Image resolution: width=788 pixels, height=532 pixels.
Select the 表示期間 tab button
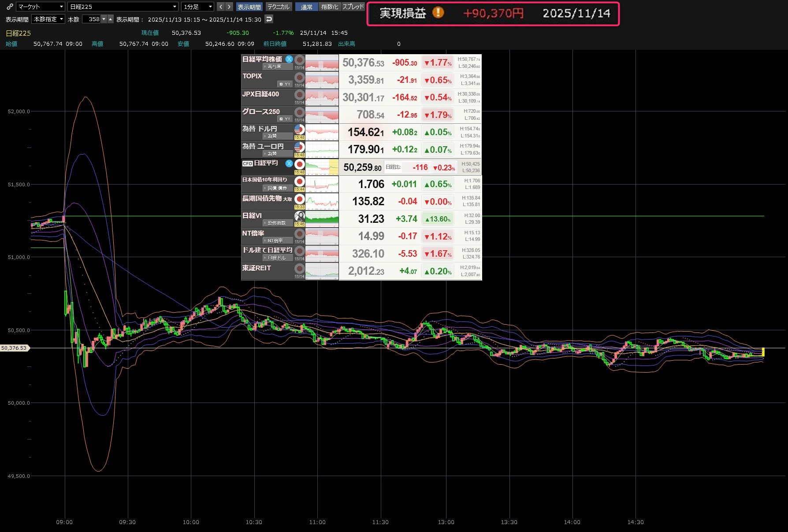(x=249, y=7)
